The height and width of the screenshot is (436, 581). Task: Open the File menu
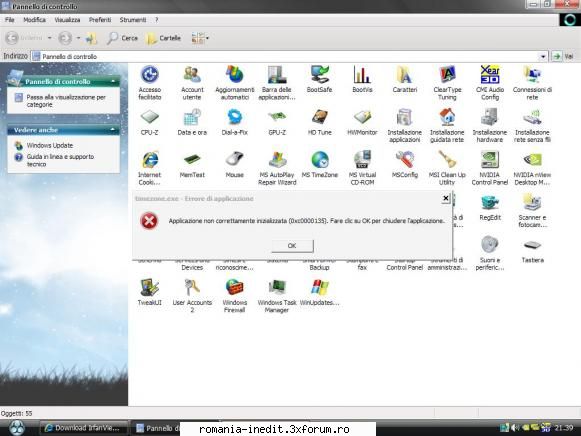click(10, 20)
